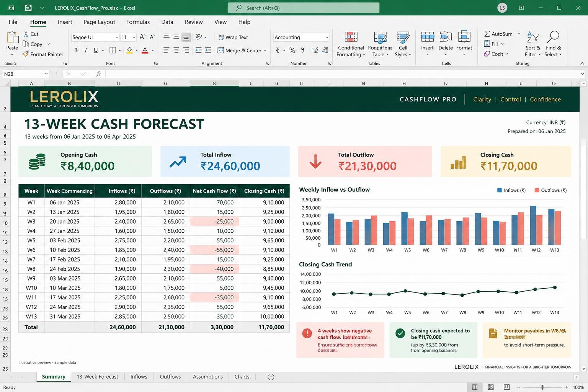588x392 pixels.
Task: Increase font size with large A icon
Action: [x=142, y=37]
